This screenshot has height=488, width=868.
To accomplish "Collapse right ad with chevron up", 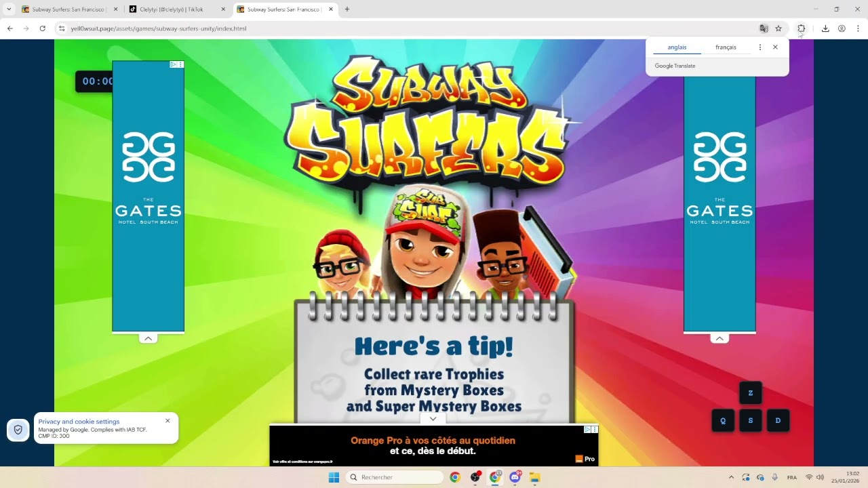I will point(719,338).
